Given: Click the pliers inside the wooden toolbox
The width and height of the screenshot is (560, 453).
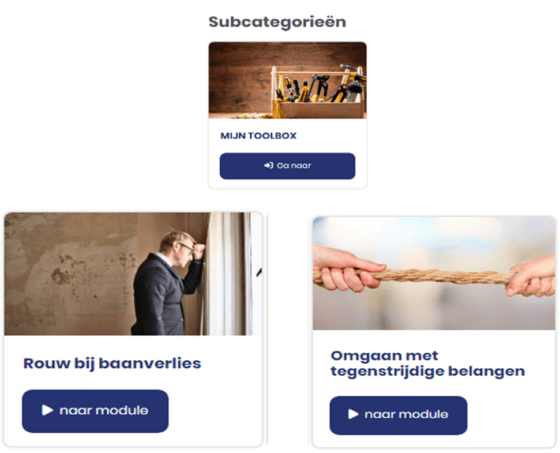Looking at the screenshot, I should point(323,87).
